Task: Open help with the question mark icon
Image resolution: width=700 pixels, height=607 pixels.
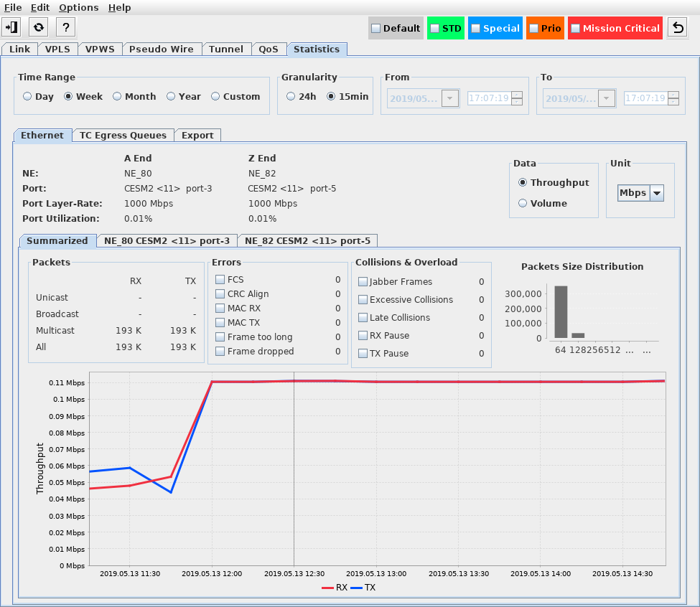Action: coord(65,27)
